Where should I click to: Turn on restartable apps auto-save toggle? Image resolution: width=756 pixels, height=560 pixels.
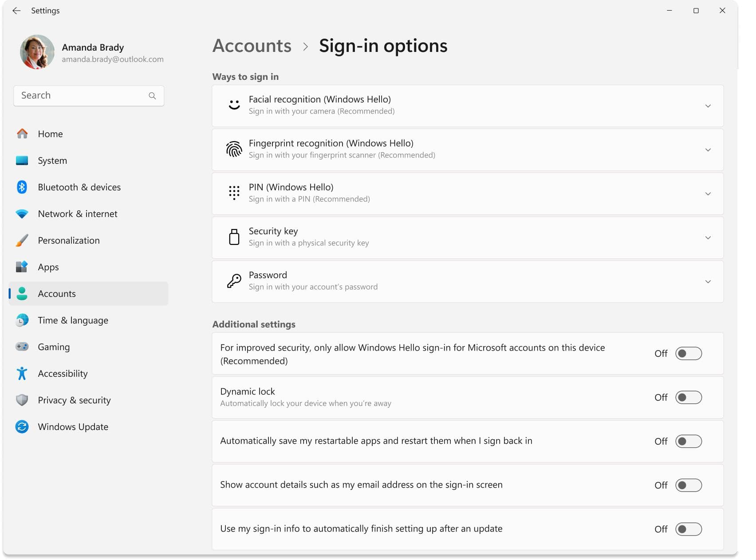[689, 442]
